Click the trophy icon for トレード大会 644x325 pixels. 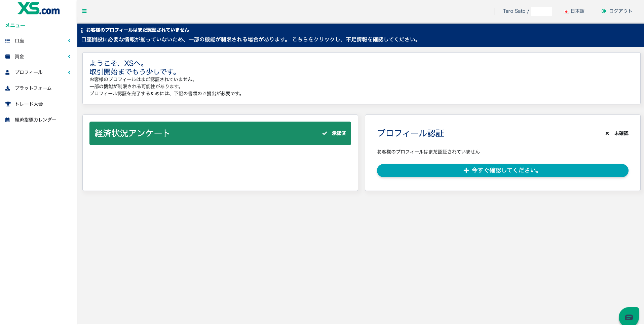8,104
